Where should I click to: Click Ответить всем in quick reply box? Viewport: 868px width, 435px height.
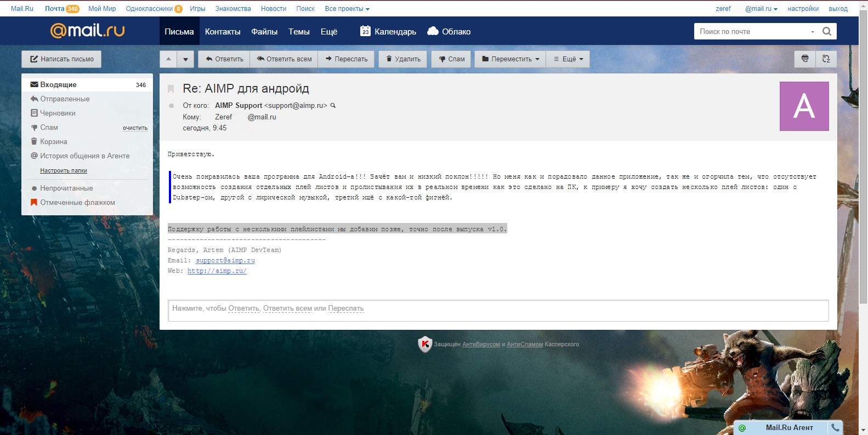[x=287, y=308]
